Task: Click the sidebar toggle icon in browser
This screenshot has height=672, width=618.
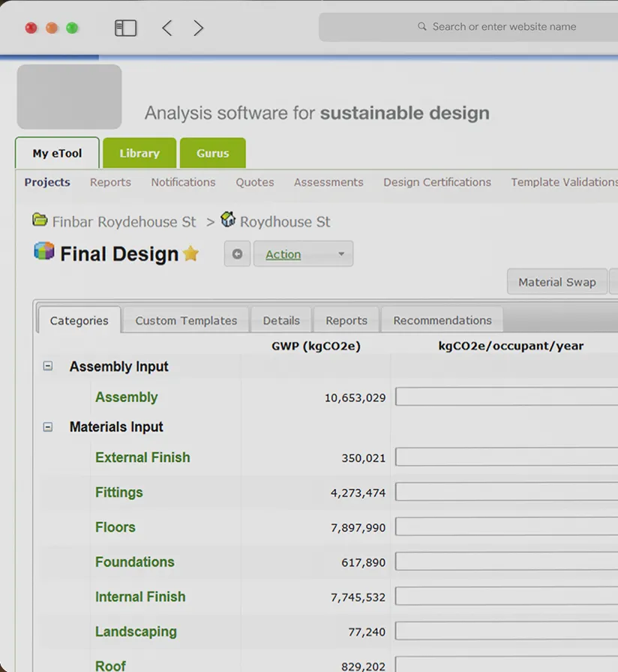Action: (125, 28)
